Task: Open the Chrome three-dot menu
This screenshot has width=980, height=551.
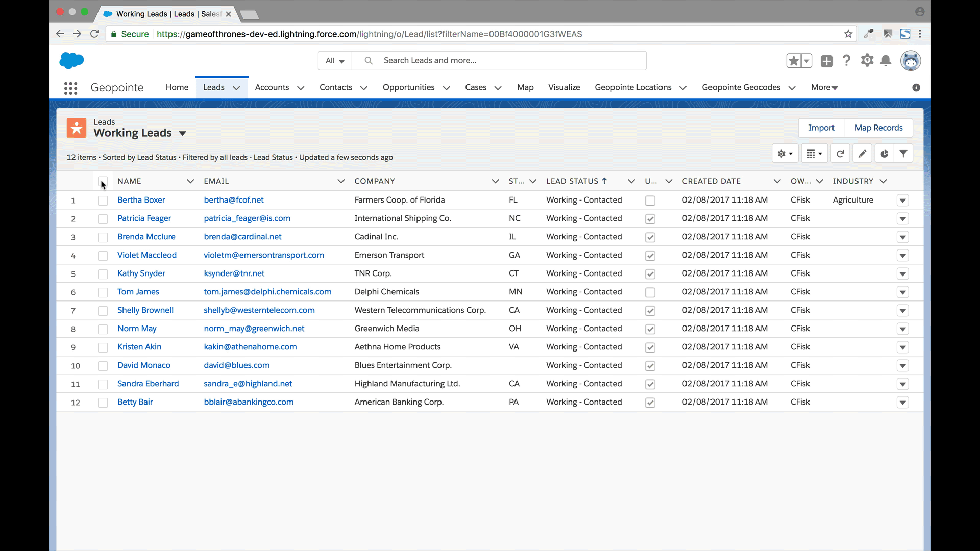Action: [x=920, y=34]
